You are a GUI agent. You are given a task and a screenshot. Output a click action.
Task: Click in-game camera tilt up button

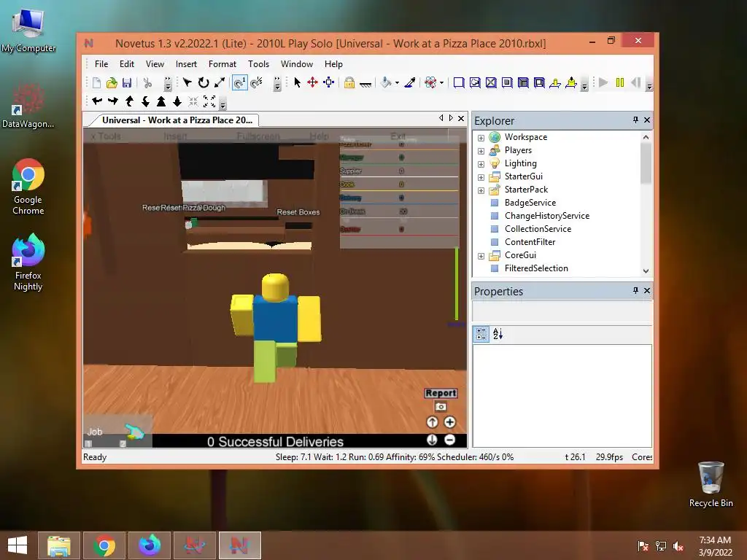432,422
